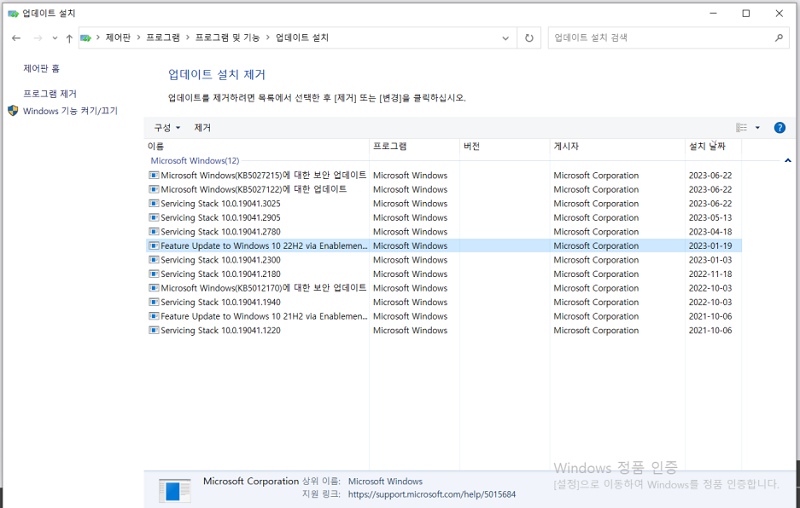Click Servicing Stack 10.0.19041.2300 icon
The width and height of the screenshot is (800, 508).
tap(154, 260)
